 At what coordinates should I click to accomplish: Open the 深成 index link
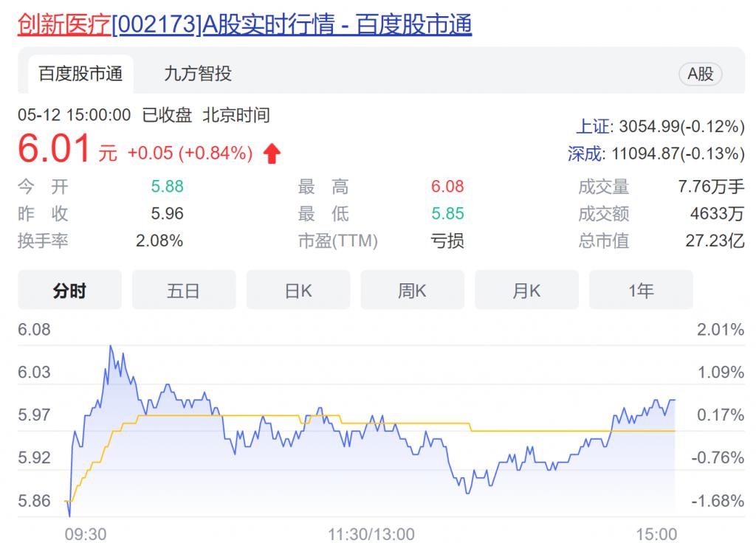(x=585, y=153)
